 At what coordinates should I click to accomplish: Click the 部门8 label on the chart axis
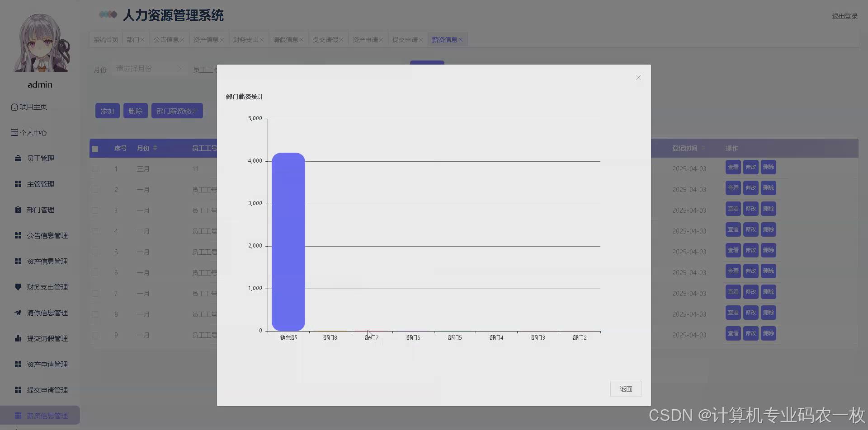coord(330,338)
